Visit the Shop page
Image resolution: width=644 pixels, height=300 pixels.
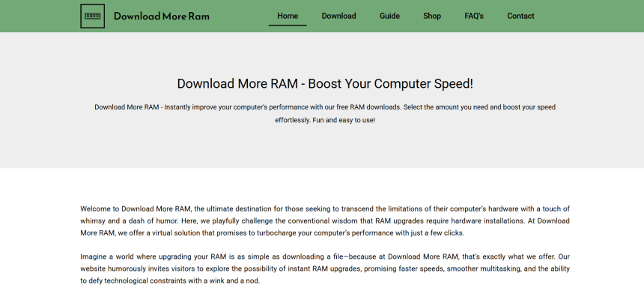(432, 16)
